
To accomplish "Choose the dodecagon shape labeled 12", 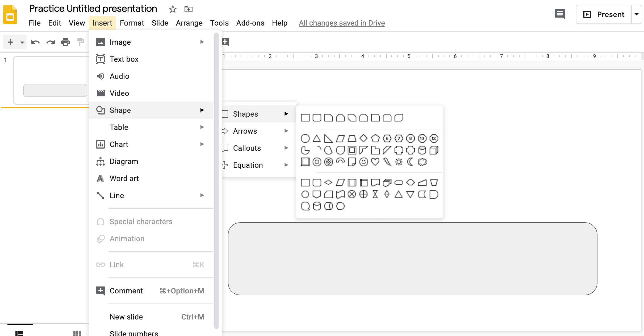I will click(434, 138).
